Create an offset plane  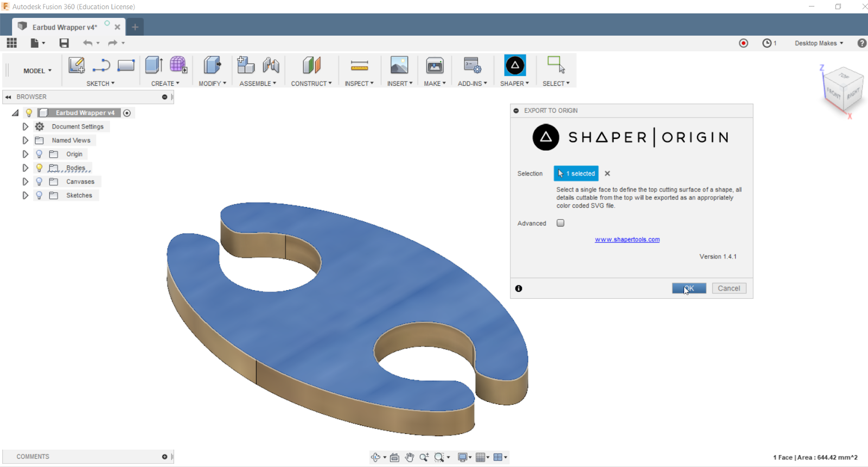pos(311,65)
